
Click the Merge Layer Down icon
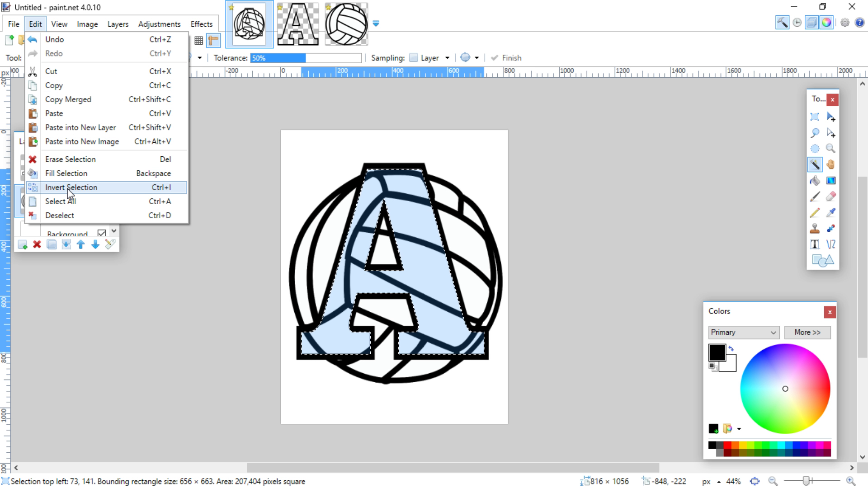point(66,244)
